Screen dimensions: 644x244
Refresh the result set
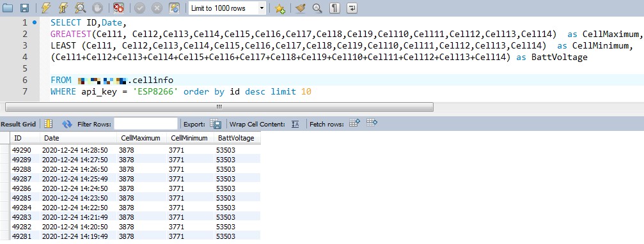tap(67, 124)
